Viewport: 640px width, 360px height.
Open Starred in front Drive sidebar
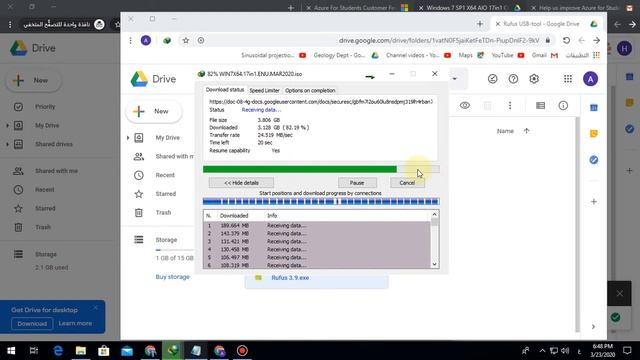point(165,194)
